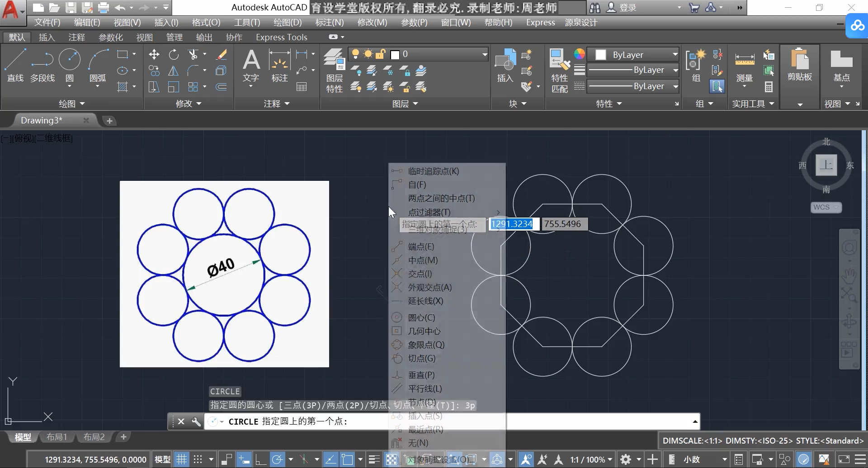Screen dimensions: 868x468
Task: Select the Mirror tool icon
Action: point(174,71)
